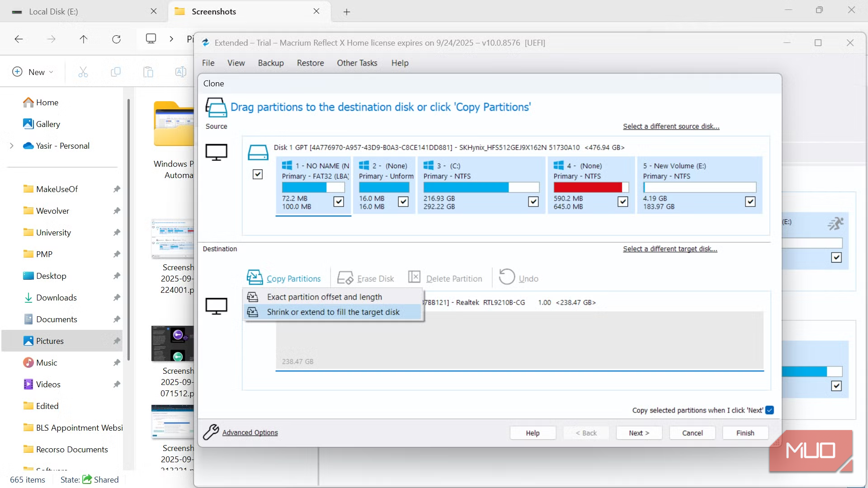This screenshot has width=868, height=488.
Task: Open the Other Tasks menu
Action: (357, 63)
